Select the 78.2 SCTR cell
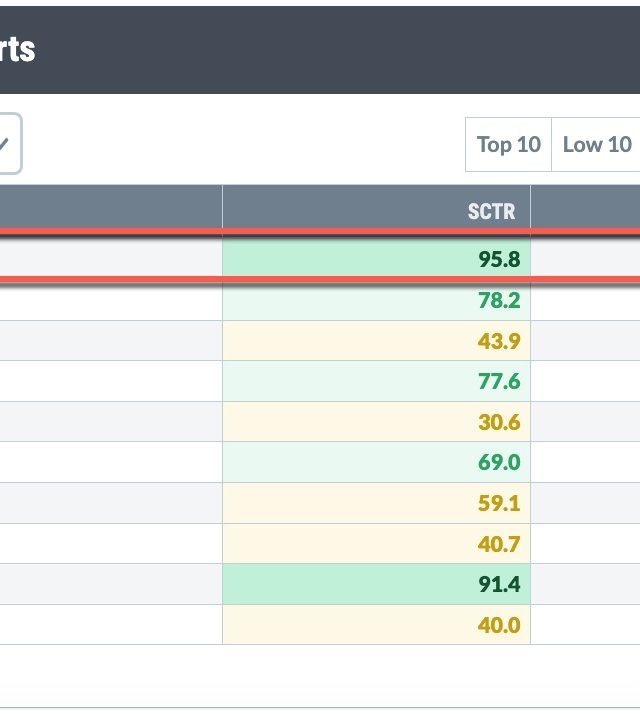 pyautogui.click(x=498, y=300)
